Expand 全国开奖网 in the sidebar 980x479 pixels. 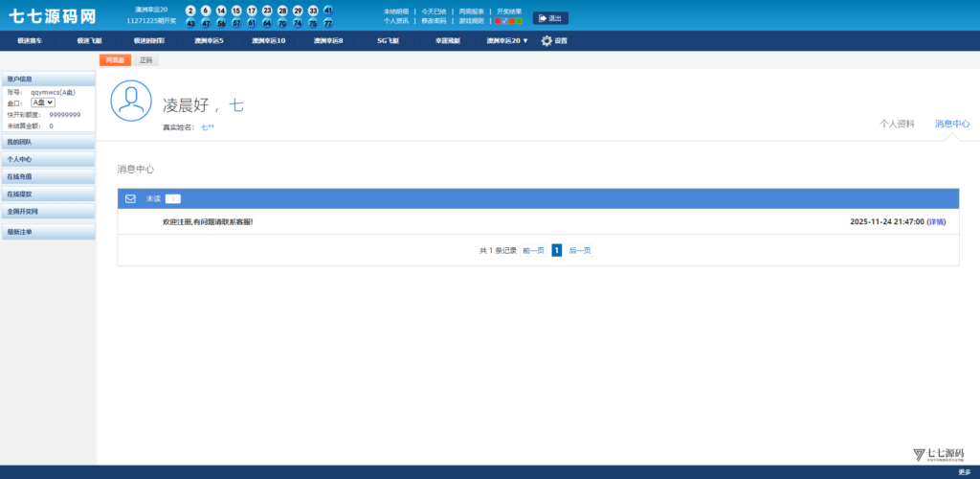pos(49,212)
